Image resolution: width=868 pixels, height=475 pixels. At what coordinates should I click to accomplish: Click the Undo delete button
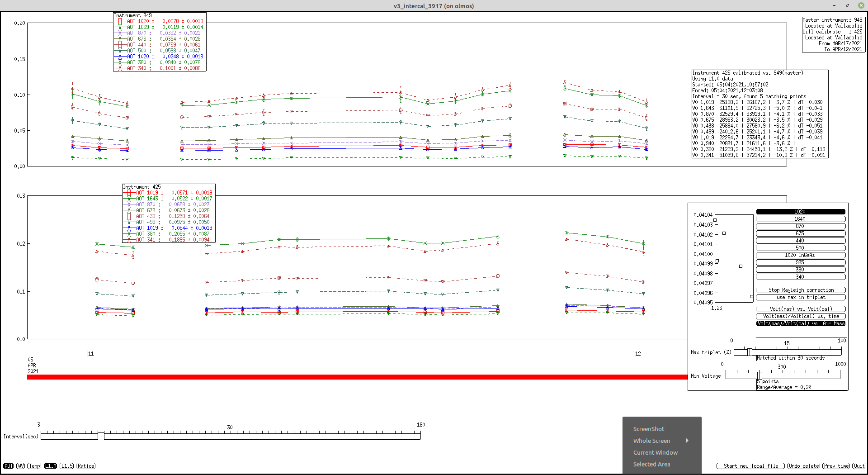point(804,466)
